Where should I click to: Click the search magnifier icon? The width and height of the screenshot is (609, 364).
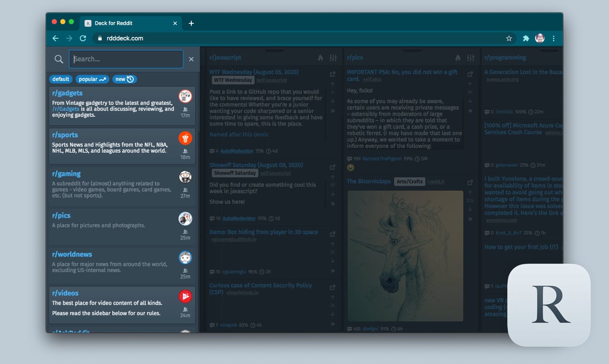[59, 59]
